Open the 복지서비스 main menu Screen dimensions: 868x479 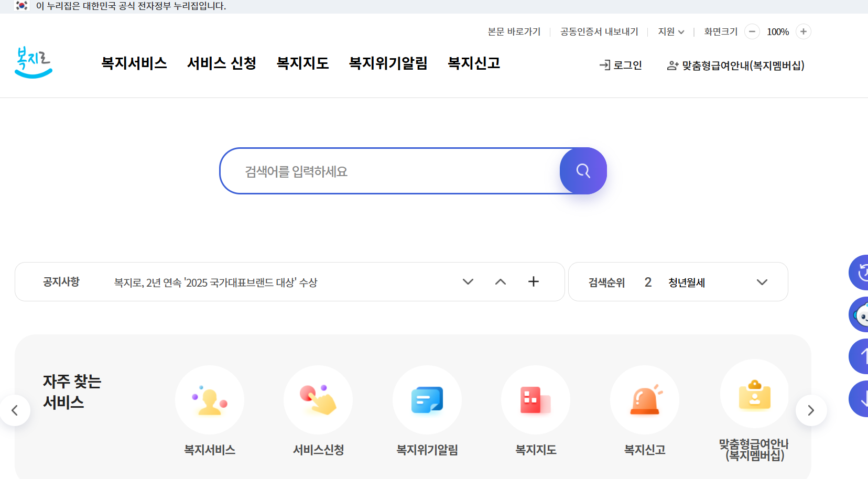coord(134,63)
